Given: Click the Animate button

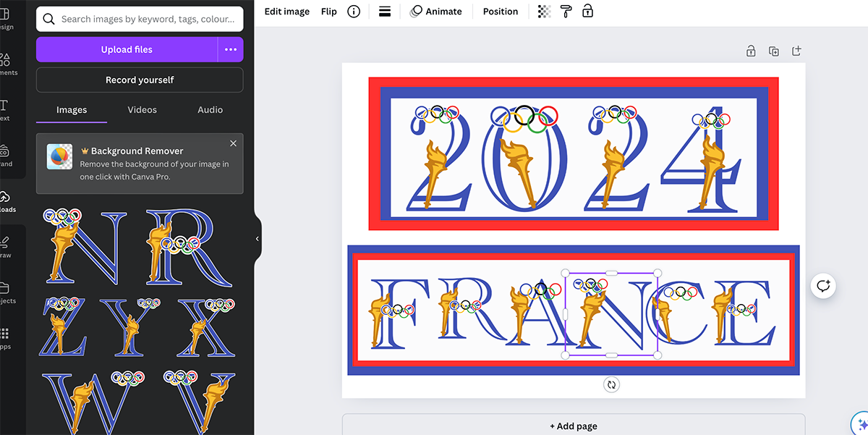Looking at the screenshot, I should [435, 12].
